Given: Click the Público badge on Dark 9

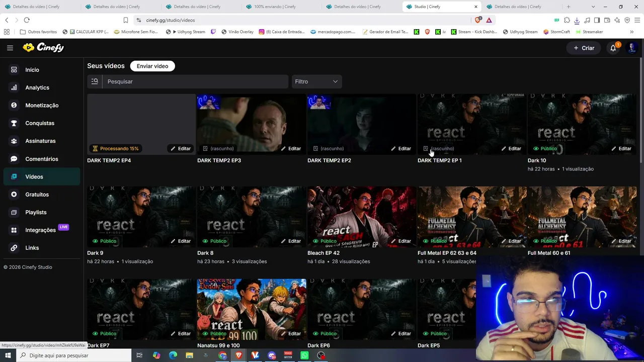Looking at the screenshot, I should [x=104, y=241].
